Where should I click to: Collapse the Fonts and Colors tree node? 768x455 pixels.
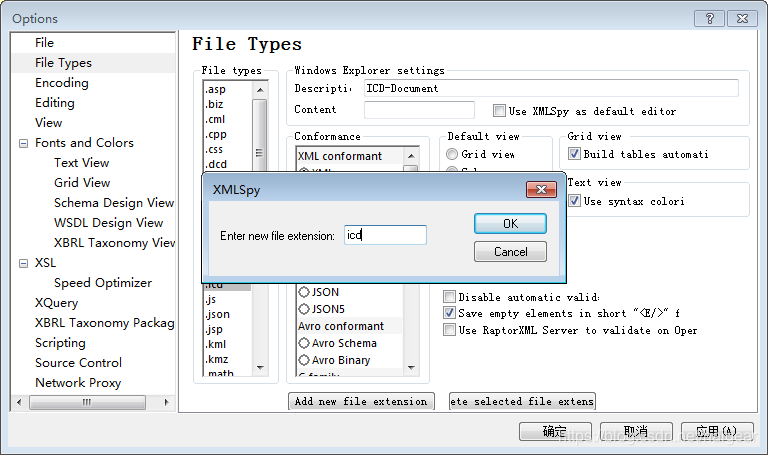click(x=23, y=144)
